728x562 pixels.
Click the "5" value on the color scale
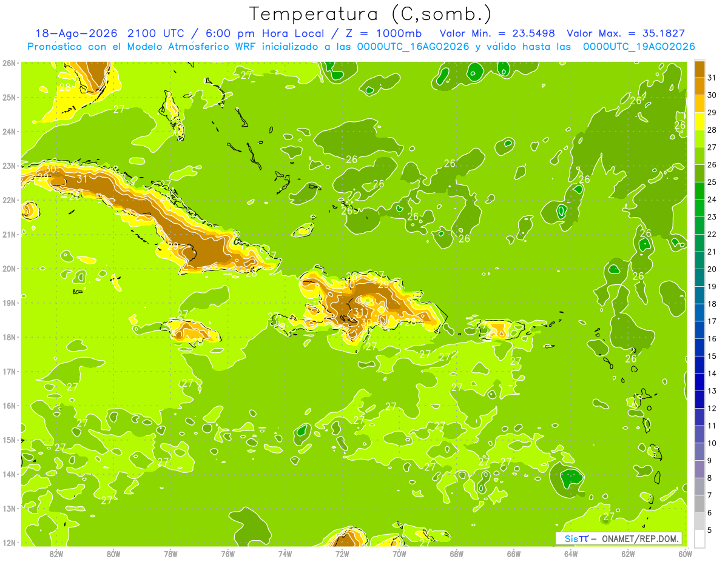[710, 530]
